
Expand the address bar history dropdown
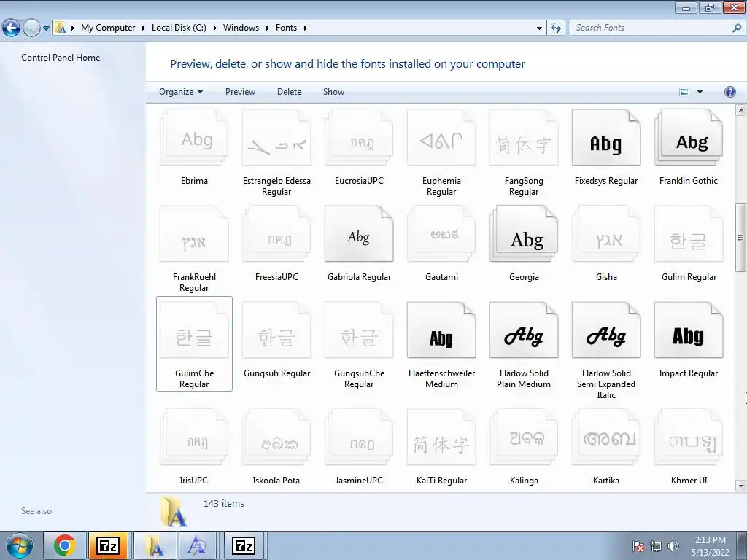pyautogui.click(x=539, y=28)
